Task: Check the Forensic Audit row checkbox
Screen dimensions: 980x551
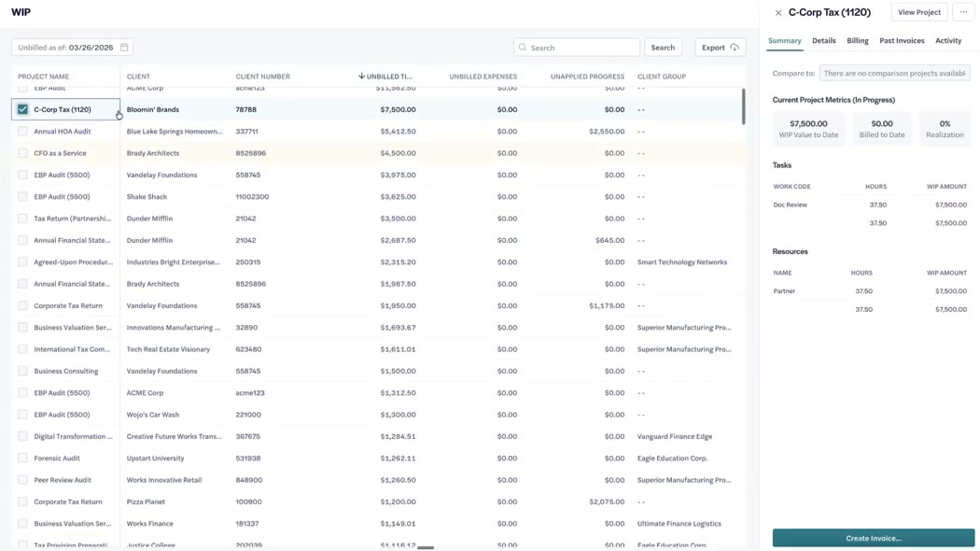Action: pos(22,458)
